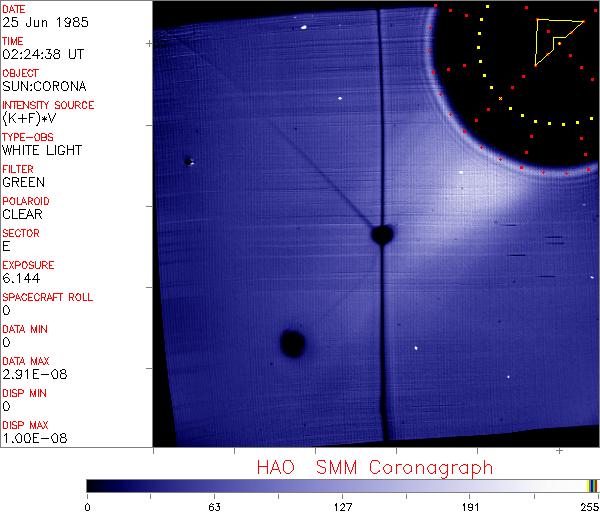Viewport: 600px width, 512px height.
Task: Click the color bar near value 127
Action: point(342,485)
